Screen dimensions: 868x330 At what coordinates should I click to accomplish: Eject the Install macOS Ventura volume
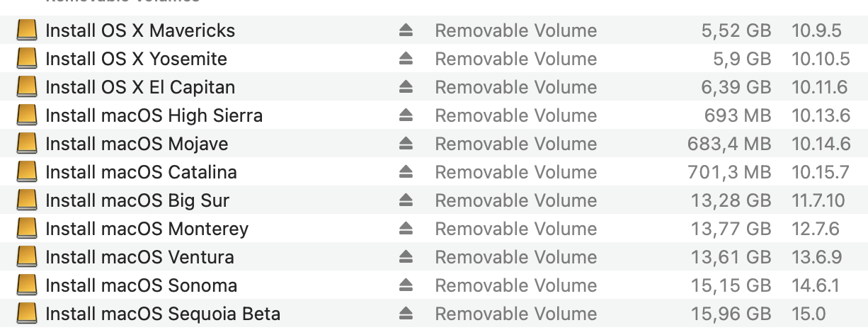(x=405, y=257)
